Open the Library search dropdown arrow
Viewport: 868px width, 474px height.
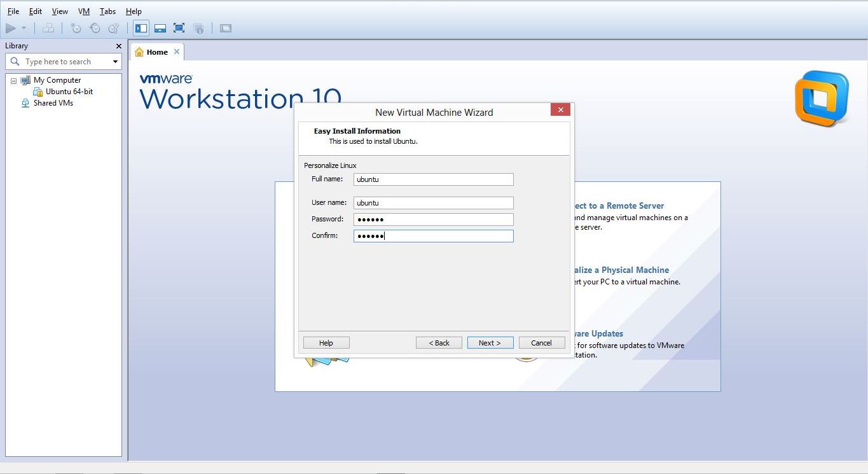pyautogui.click(x=115, y=62)
